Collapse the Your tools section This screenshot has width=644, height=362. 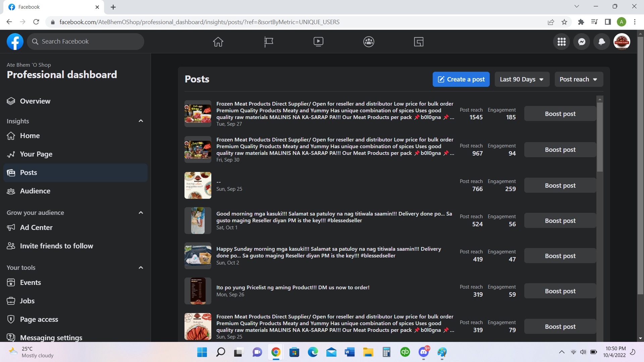click(x=141, y=268)
